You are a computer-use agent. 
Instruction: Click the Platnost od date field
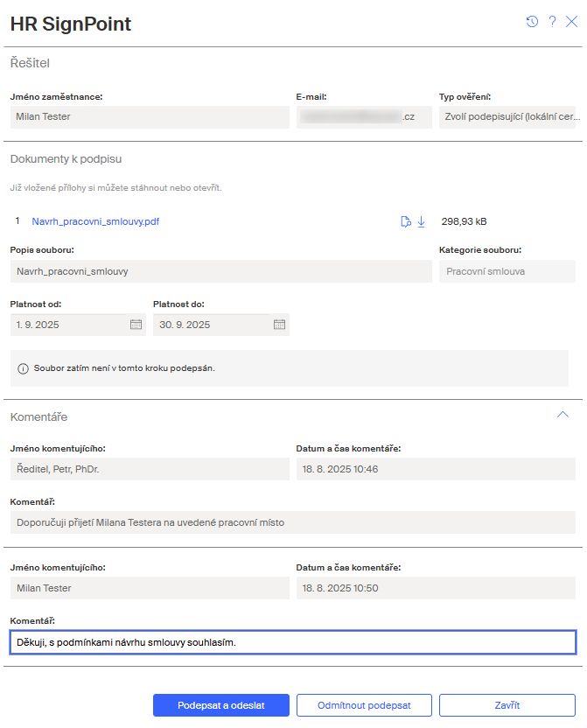coord(68,325)
